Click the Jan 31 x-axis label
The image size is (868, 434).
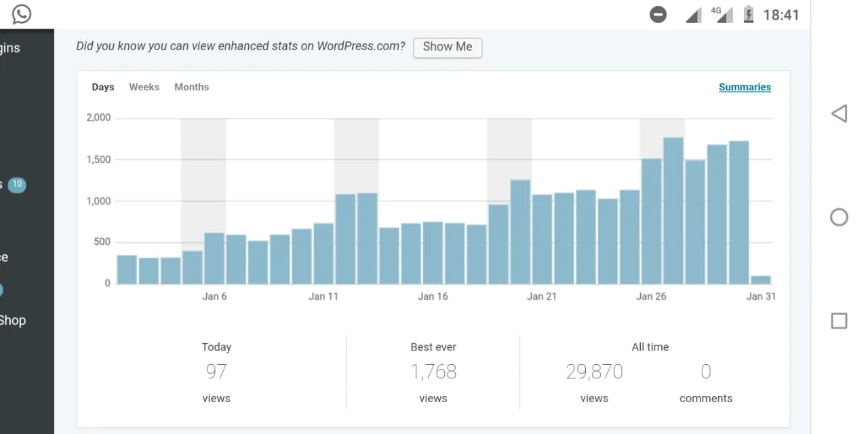(x=761, y=296)
